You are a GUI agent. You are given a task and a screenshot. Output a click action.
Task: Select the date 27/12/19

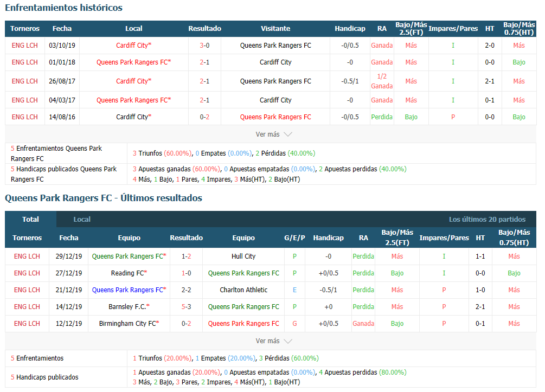point(69,273)
